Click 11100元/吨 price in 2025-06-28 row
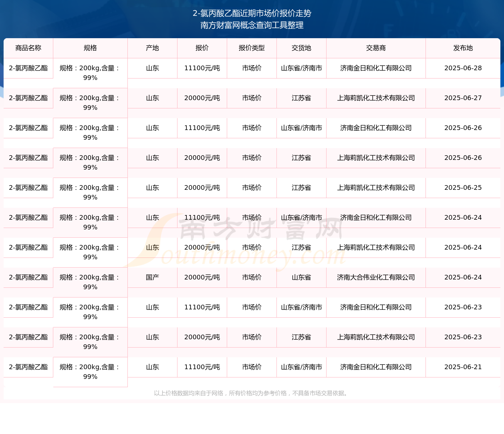The width and height of the screenshot is (504, 434). (202, 68)
